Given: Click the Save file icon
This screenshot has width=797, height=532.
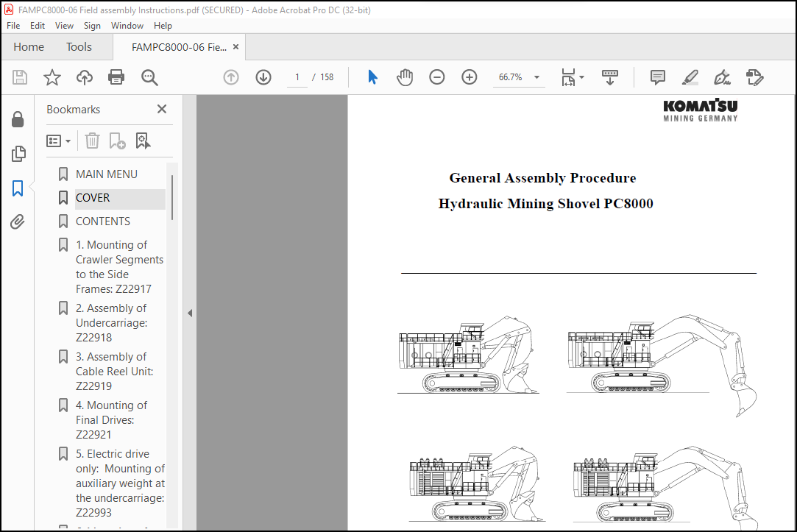Looking at the screenshot, I should (20, 77).
